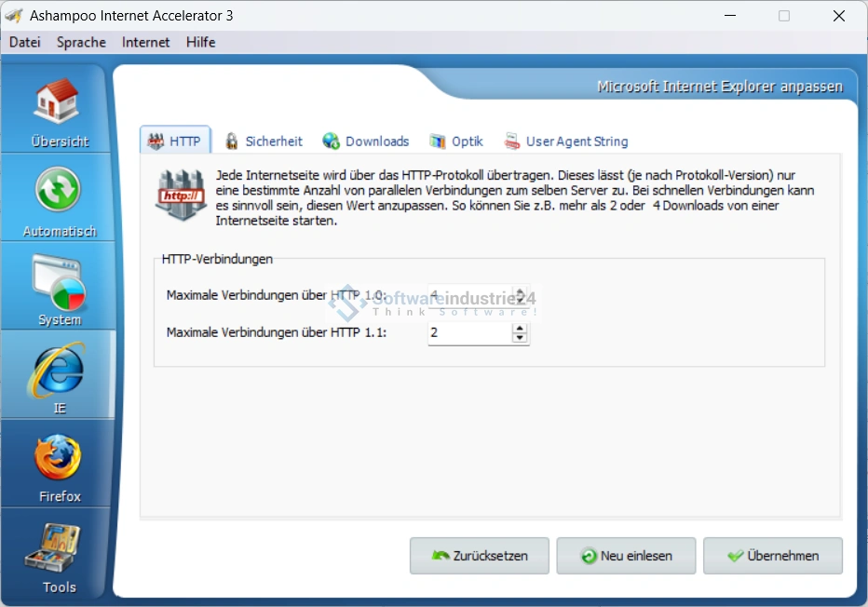868x607 pixels.
Task: Increase HTTP 1.1 maximum connections value
Action: coord(520,328)
